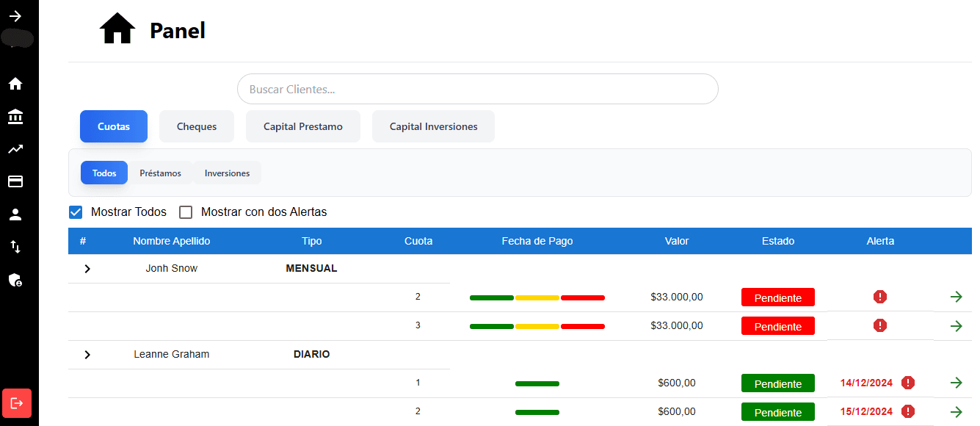The image size is (980, 426).
Task: Collapse Jonh Snow's row chevron
Action: tap(87, 268)
